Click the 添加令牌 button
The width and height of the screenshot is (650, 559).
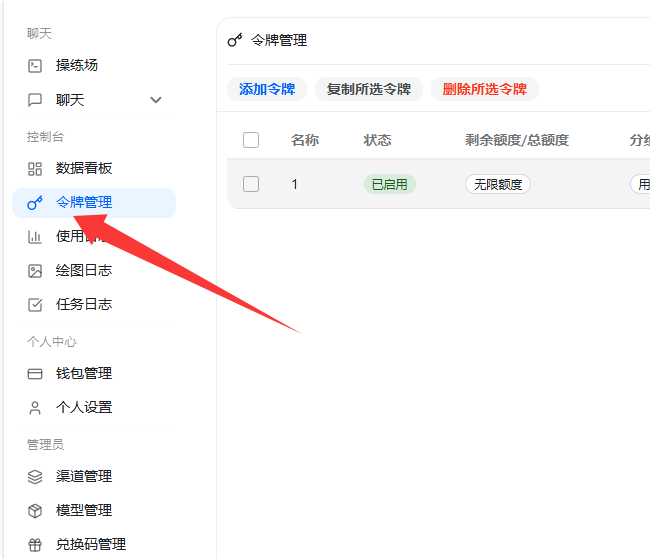click(x=267, y=89)
